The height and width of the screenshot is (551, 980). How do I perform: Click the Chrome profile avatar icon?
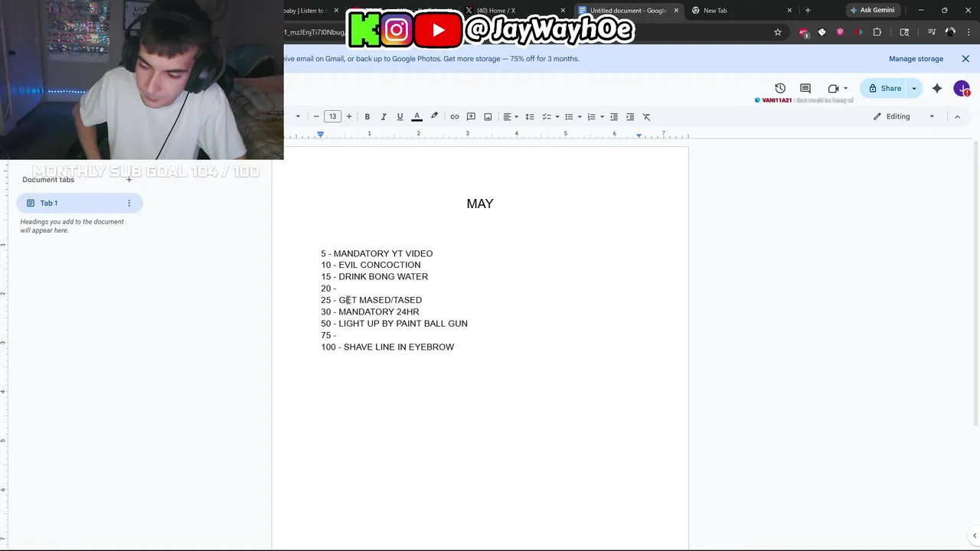click(950, 32)
